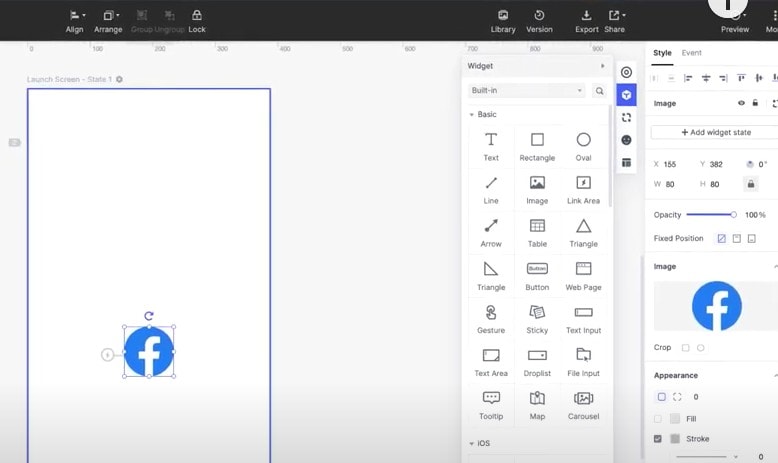Screen dimensions: 778x463
Task: Toggle visibility eye for the Image widget
Action: [741, 103]
